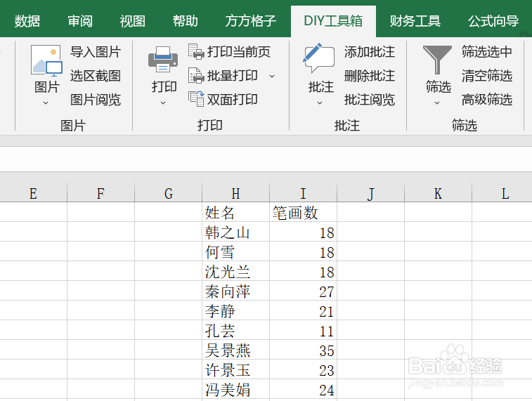The height and width of the screenshot is (401, 532).
Task: Open the 方方格子 tab
Action: [250, 21]
